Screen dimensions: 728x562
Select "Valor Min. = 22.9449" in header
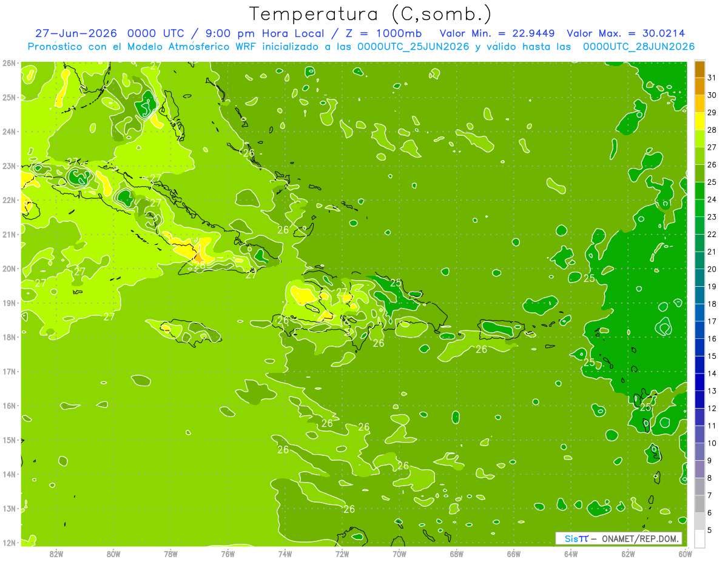click(x=496, y=33)
